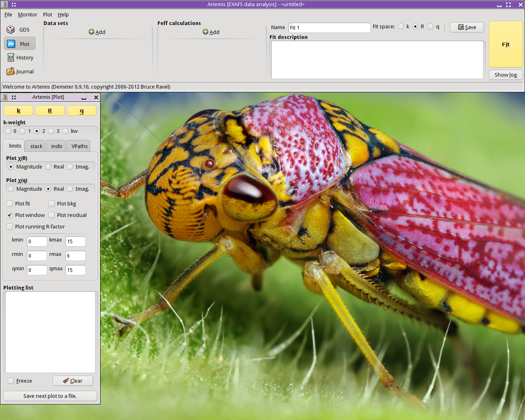Open the File menu
525x420 pixels.
click(x=8, y=14)
